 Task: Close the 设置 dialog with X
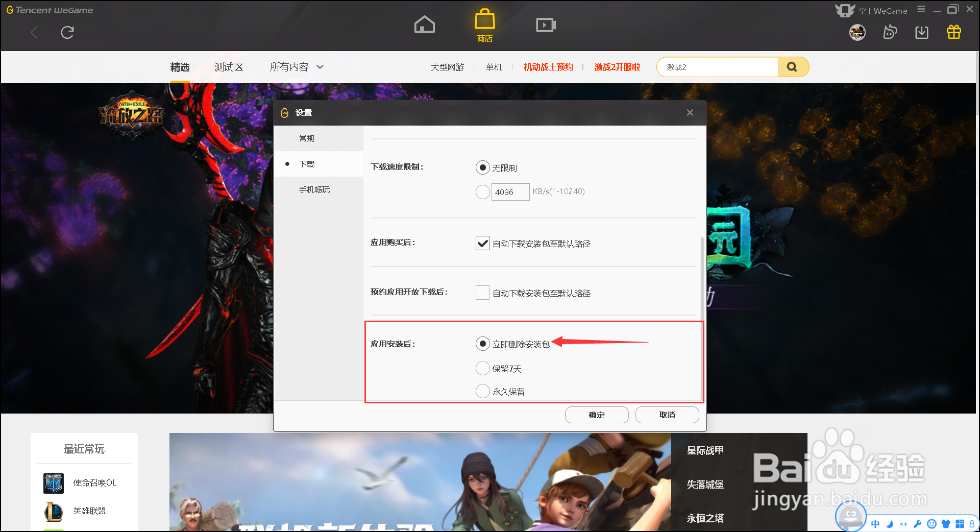pos(690,112)
